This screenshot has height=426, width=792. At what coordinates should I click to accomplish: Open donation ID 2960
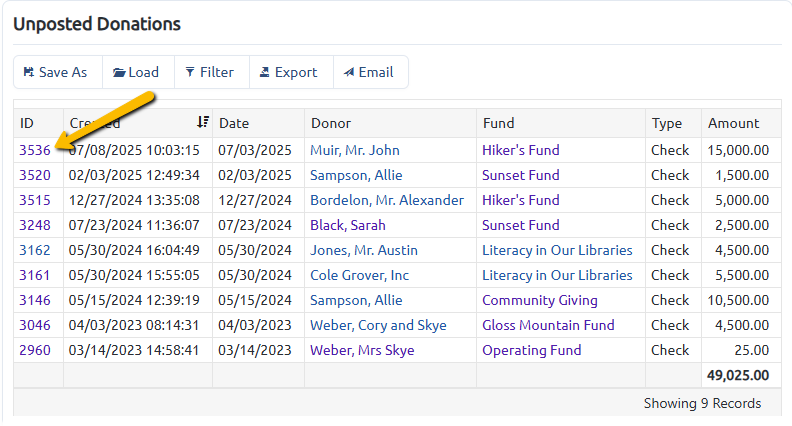tap(35, 350)
